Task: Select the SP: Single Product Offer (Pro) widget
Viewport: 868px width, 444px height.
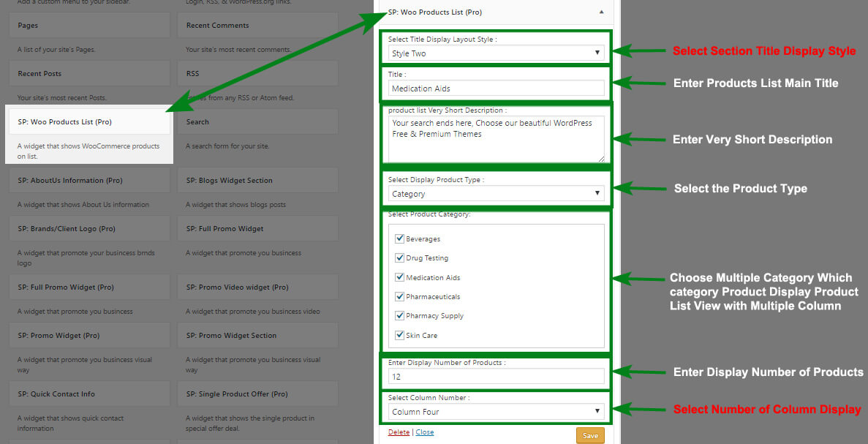Action: [258, 394]
